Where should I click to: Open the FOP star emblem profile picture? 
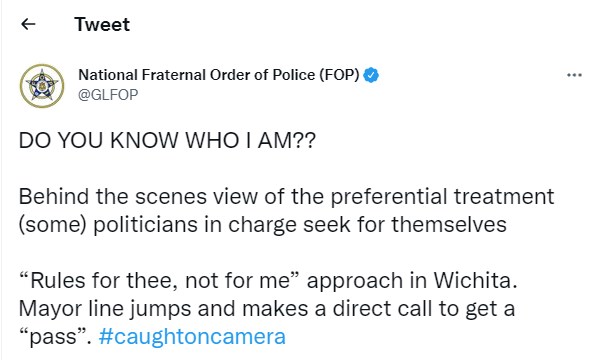[42, 86]
